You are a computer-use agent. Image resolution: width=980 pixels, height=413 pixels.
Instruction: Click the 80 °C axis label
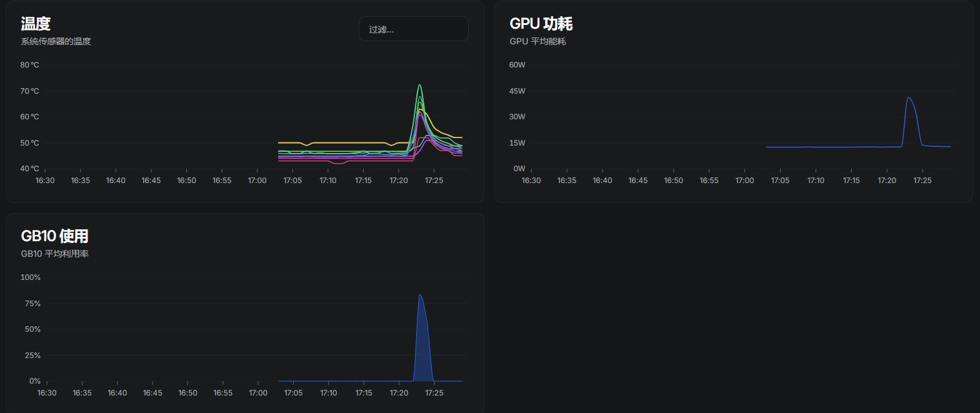(29, 65)
